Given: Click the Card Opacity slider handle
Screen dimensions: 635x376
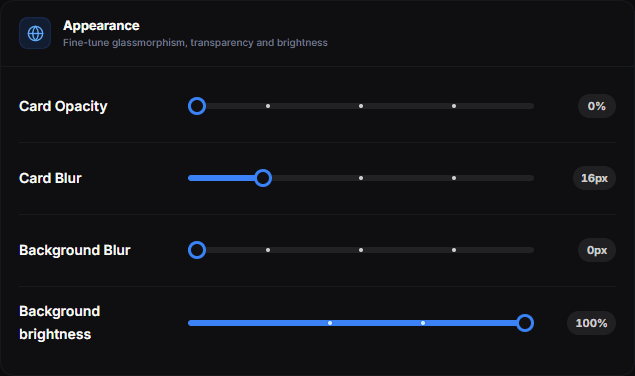Looking at the screenshot, I should (197, 106).
